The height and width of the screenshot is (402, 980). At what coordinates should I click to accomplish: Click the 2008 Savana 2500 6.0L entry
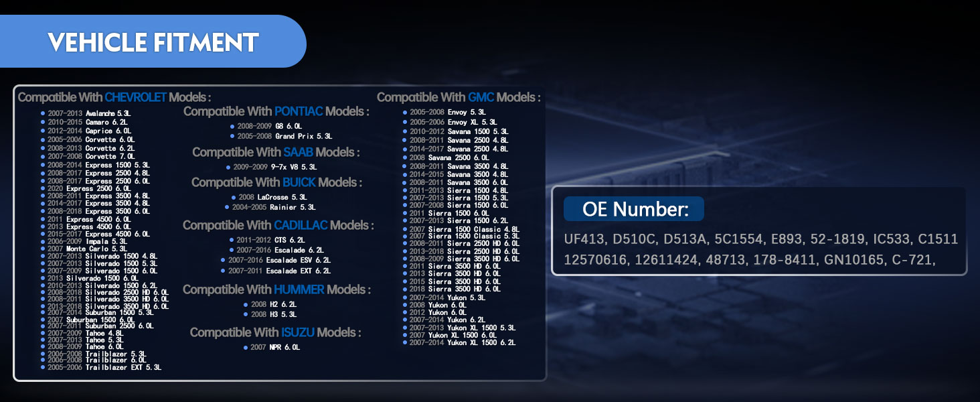click(451, 157)
